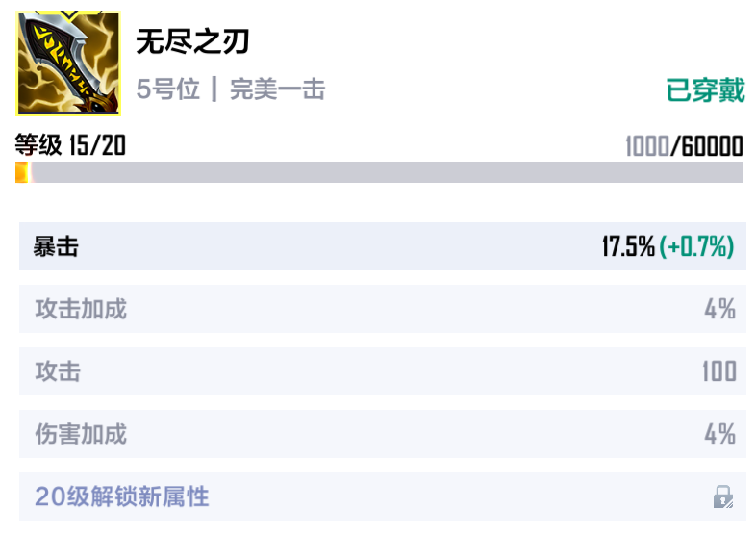Image resolution: width=756 pixels, height=534 pixels.
Task: Click the 无尽之刃 item title
Action: 192,41
